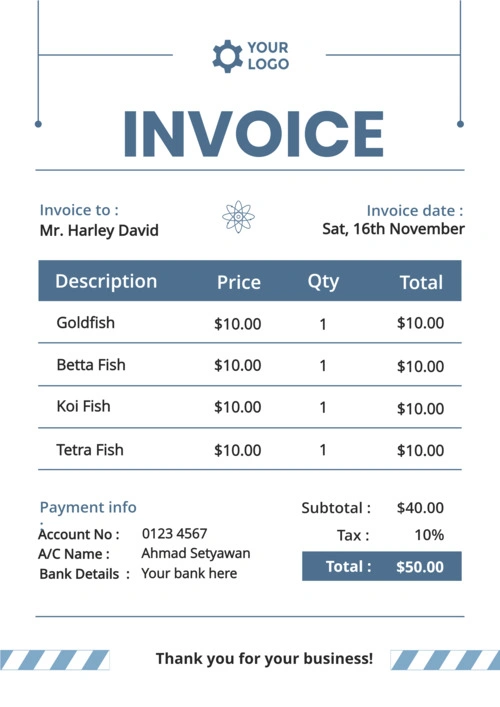Click the Total $50.00 bar
Viewport: 500px width, 707px height.
pos(382,566)
